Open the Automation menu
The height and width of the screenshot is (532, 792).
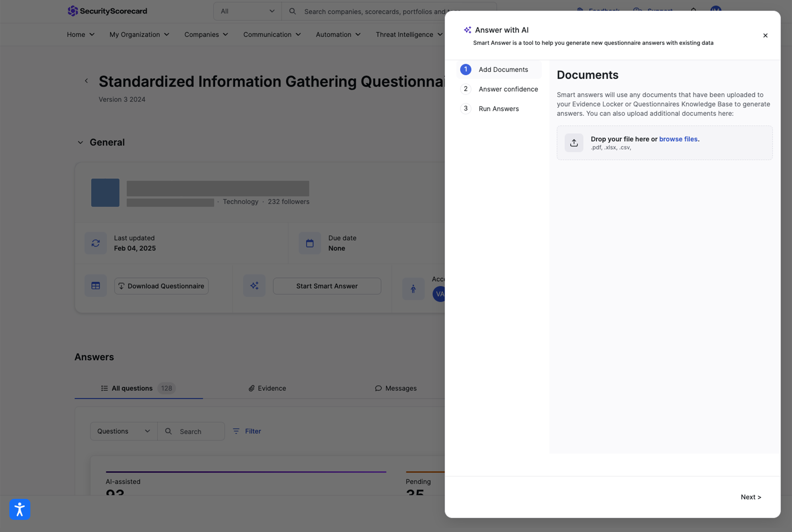pos(338,34)
